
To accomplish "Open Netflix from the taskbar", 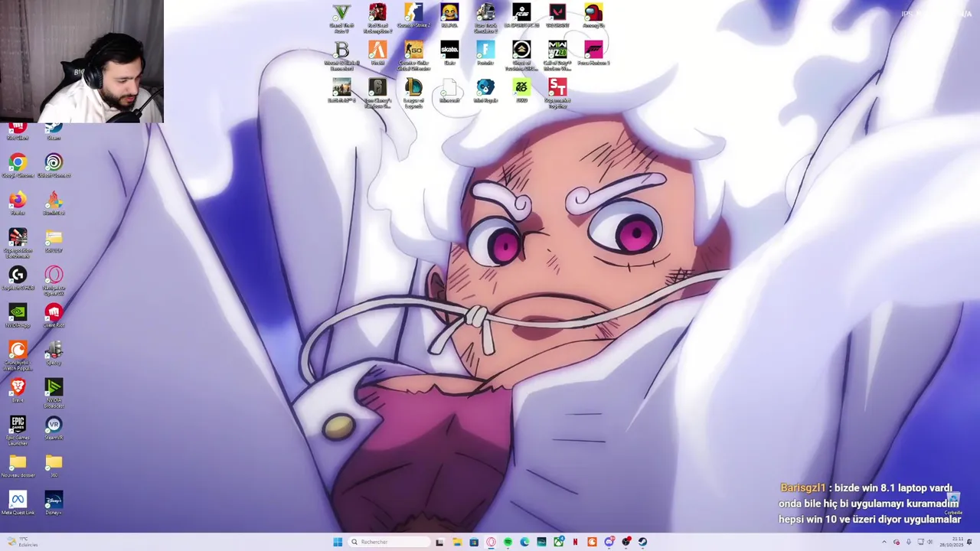I will [575, 542].
